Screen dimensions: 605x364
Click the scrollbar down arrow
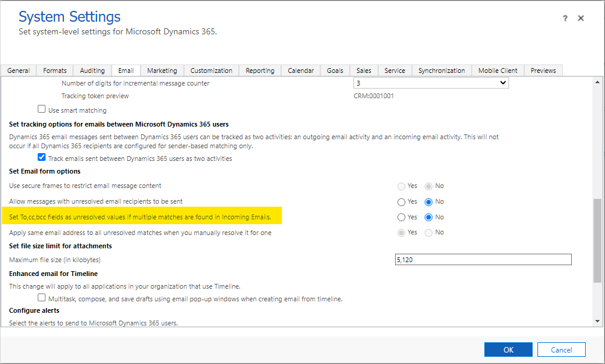[x=598, y=321]
